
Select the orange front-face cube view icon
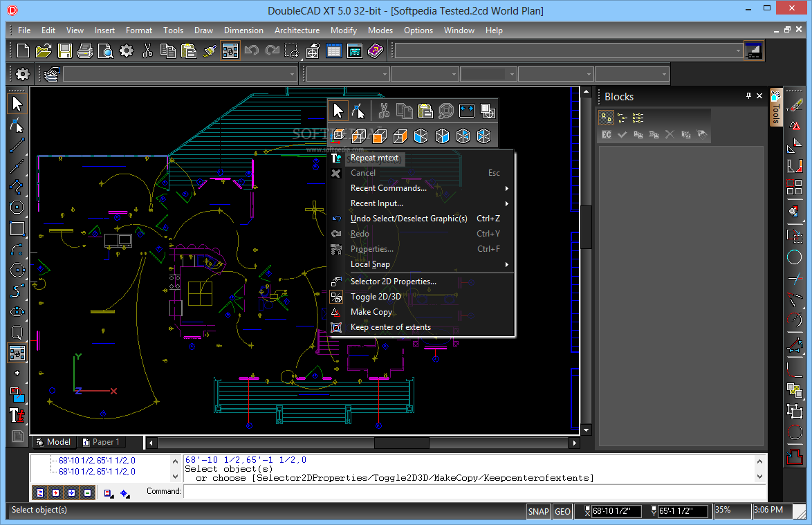[x=380, y=136]
